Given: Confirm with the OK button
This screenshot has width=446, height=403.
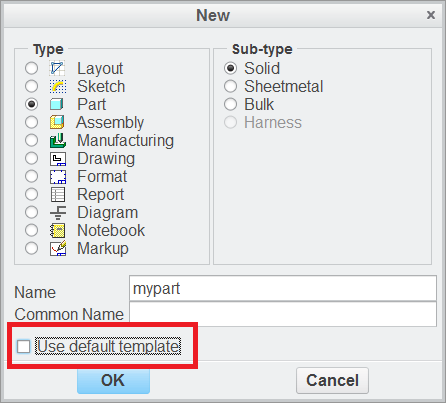Looking at the screenshot, I should coord(113,381).
